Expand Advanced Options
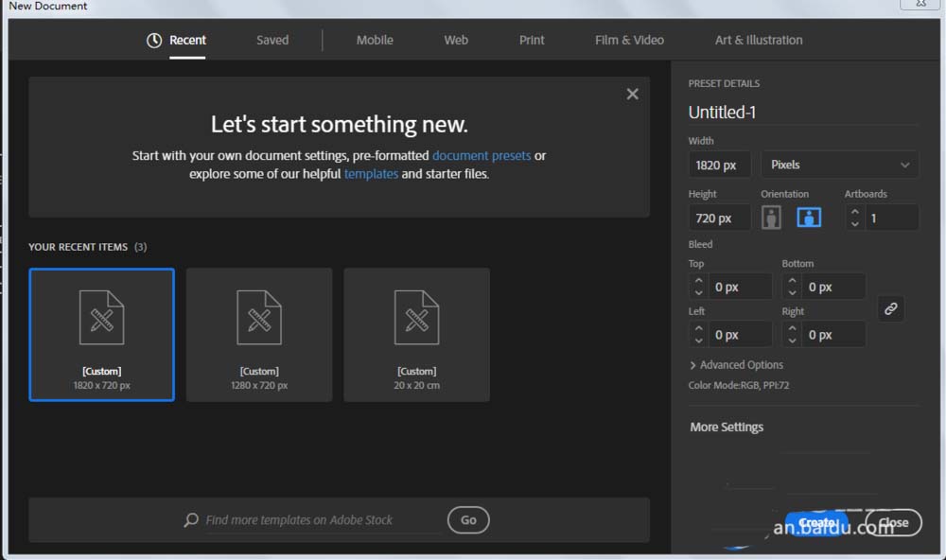The image size is (946, 560). (x=736, y=365)
